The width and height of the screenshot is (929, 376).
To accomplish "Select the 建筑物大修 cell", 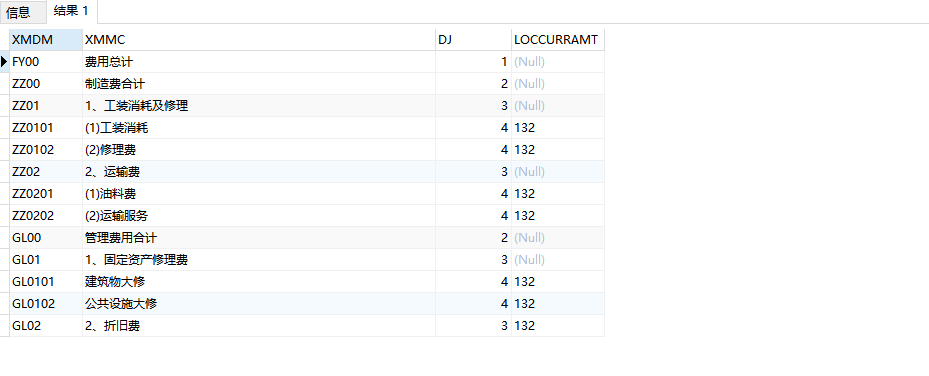I will pos(259,281).
